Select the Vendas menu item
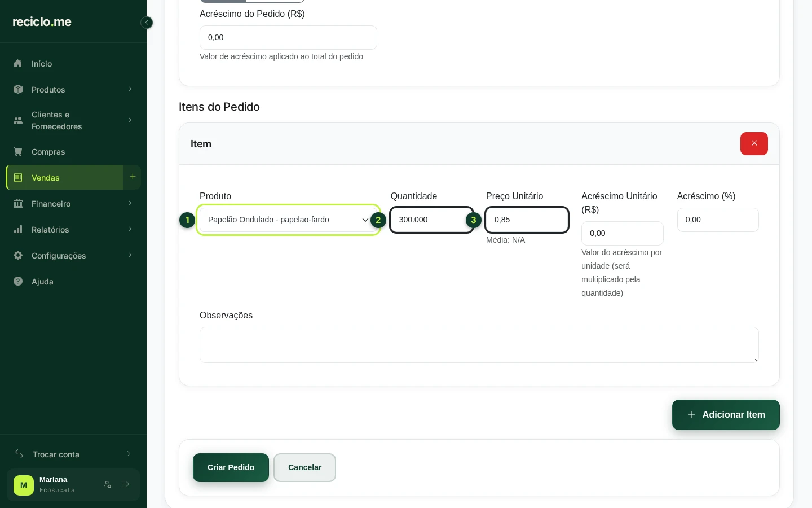The width and height of the screenshot is (812, 508). (x=65, y=178)
